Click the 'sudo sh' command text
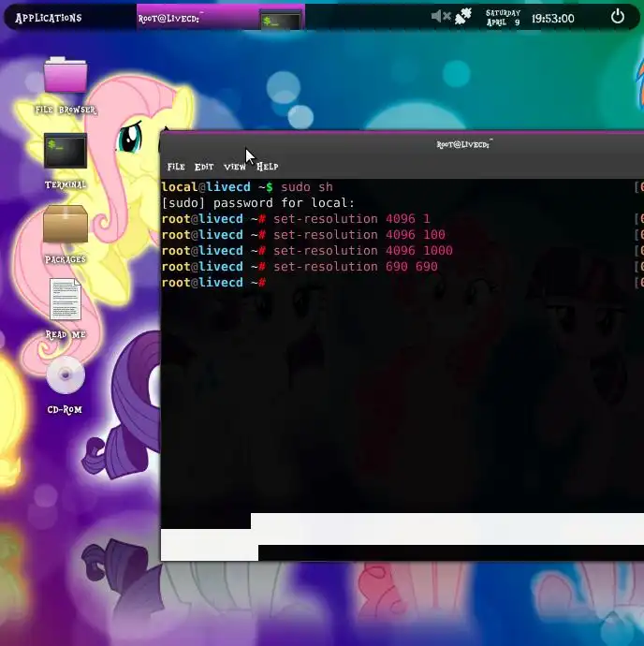Screen dimensions: 644x646 [306, 187]
